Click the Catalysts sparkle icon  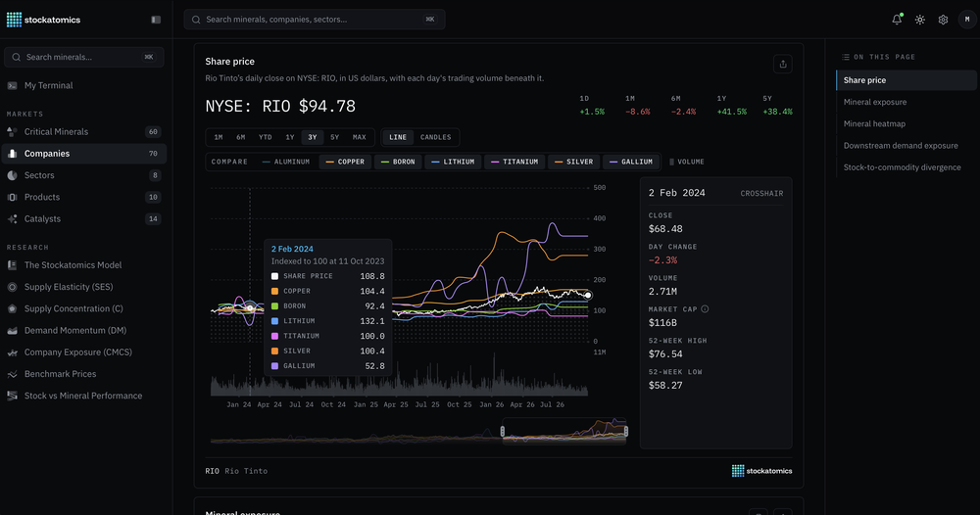[x=12, y=219]
